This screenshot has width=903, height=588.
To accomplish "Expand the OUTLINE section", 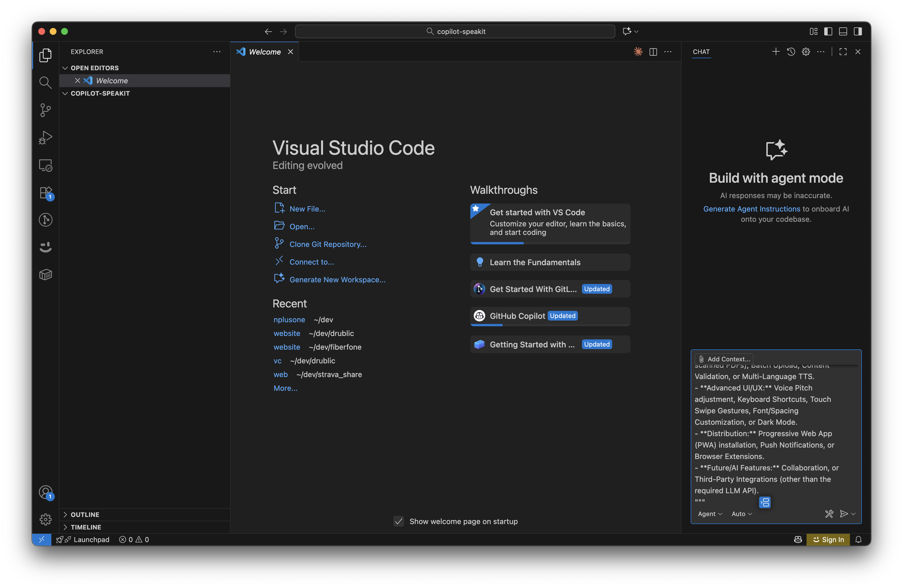I will 85,514.
